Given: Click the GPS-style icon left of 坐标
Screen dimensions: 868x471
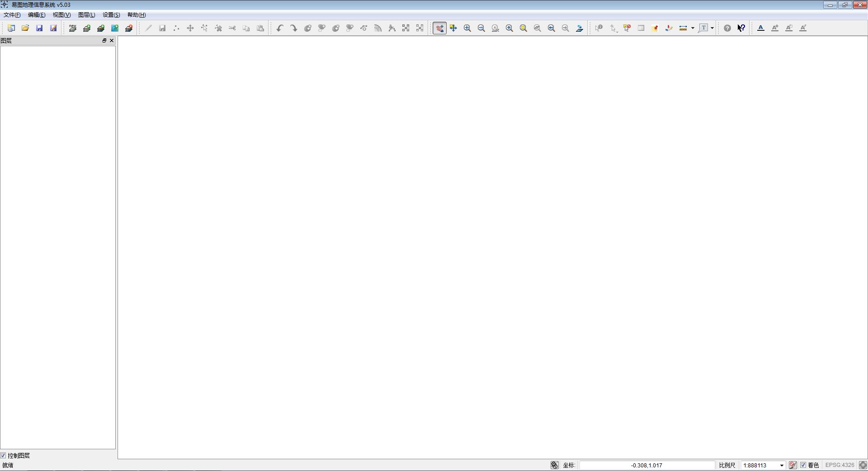Looking at the screenshot, I should click(x=555, y=465).
